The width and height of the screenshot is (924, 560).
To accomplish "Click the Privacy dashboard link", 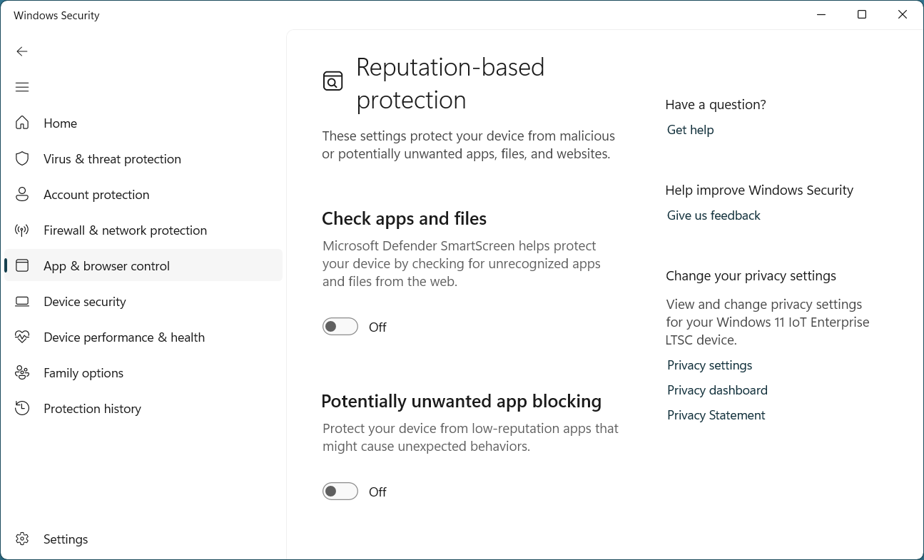I will coord(717,390).
